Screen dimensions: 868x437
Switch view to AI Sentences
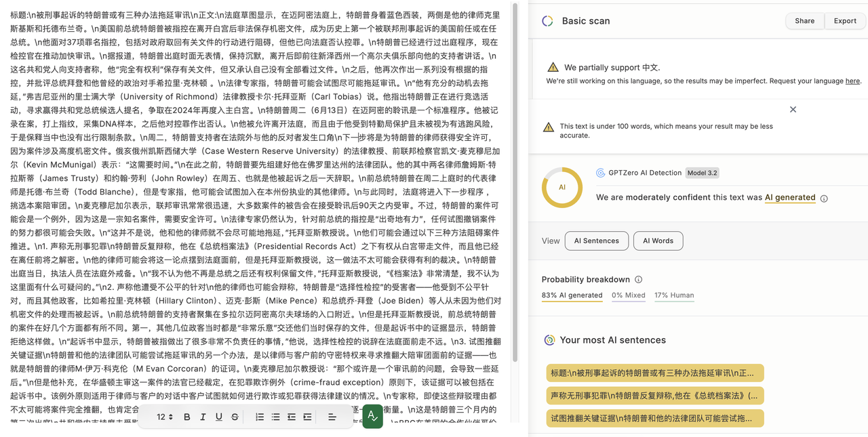tap(597, 241)
